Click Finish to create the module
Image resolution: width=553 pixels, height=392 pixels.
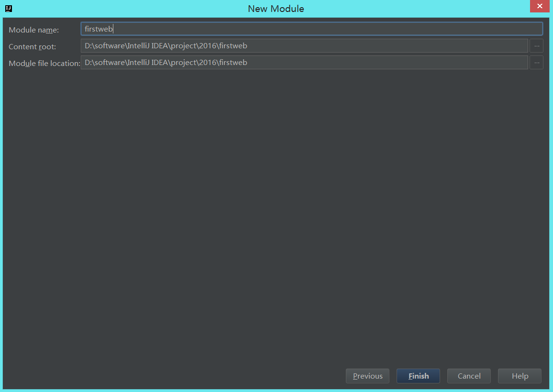(x=418, y=376)
